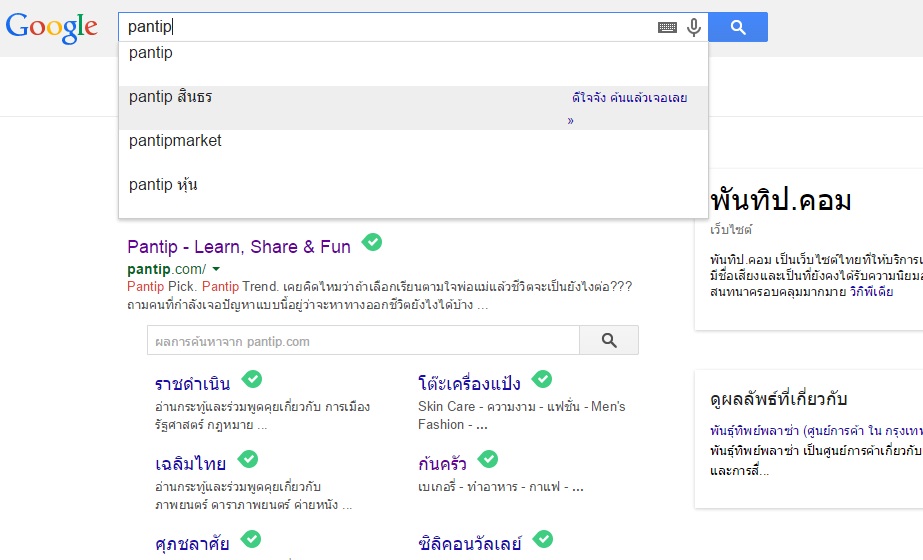Open 'Pantip - Learn, Share & Fun' result
923x560 pixels.
[x=239, y=247]
